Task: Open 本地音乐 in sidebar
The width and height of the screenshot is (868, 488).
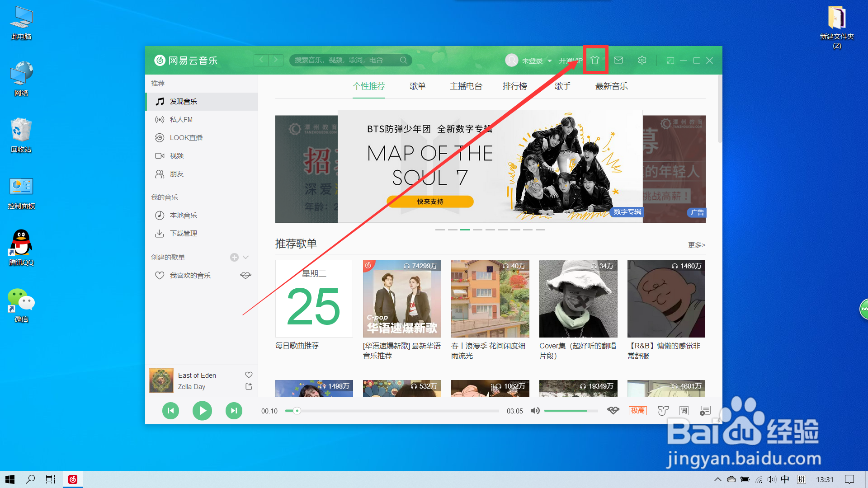Action: [x=202, y=216]
